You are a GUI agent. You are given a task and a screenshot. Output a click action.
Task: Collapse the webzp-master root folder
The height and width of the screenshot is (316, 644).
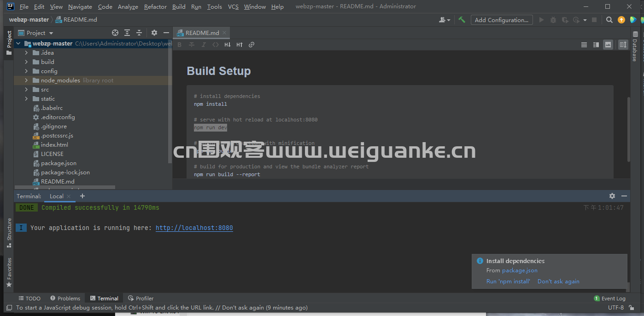click(x=18, y=43)
